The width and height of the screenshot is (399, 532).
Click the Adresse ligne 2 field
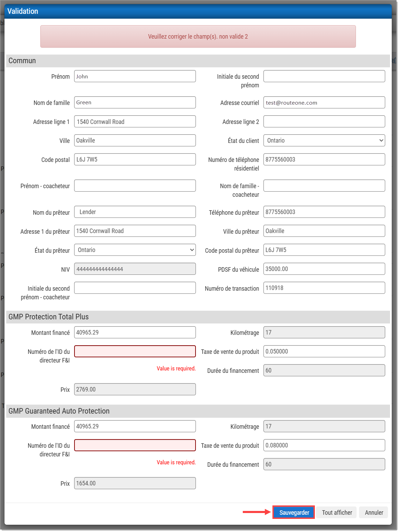coord(324,122)
